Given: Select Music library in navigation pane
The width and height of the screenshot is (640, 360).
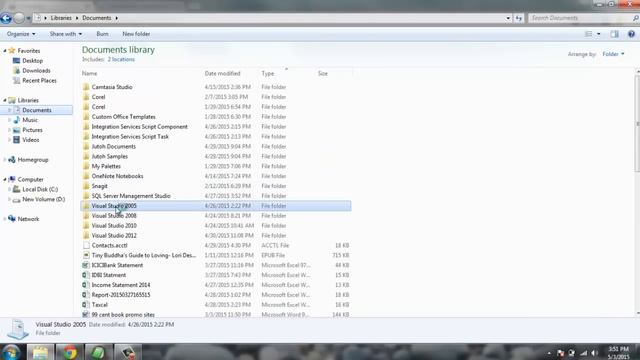Looking at the screenshot, I should pos(30,120).
